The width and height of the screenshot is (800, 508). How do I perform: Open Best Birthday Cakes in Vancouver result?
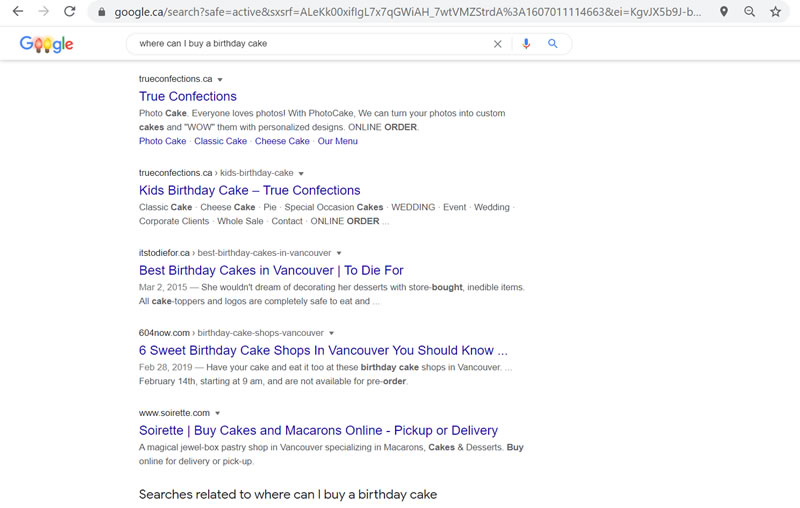click(271, 270)
